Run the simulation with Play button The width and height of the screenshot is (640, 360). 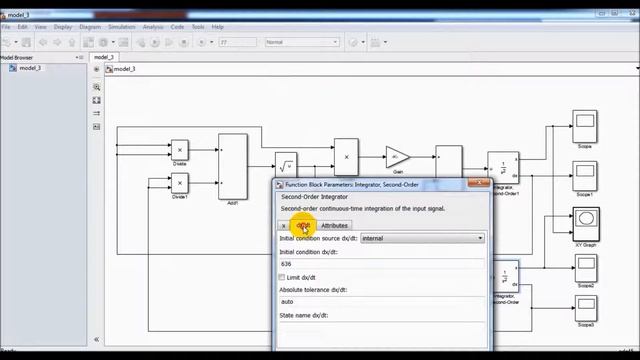pyautogui.click(x=155, y=42)
